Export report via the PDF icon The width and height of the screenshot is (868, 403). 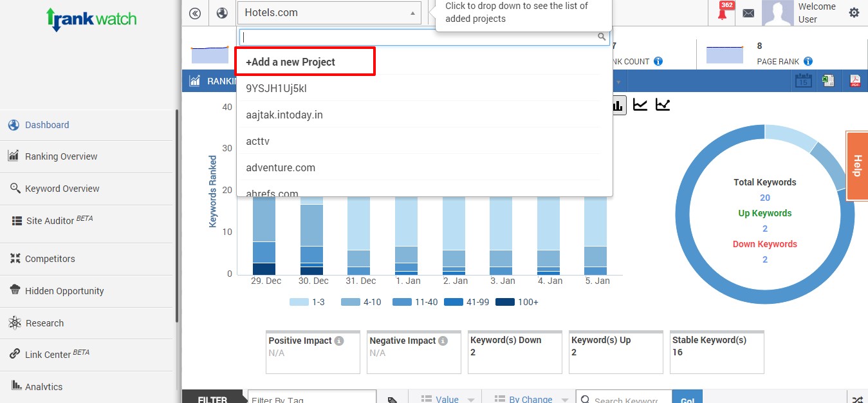(x=855, y=81)
